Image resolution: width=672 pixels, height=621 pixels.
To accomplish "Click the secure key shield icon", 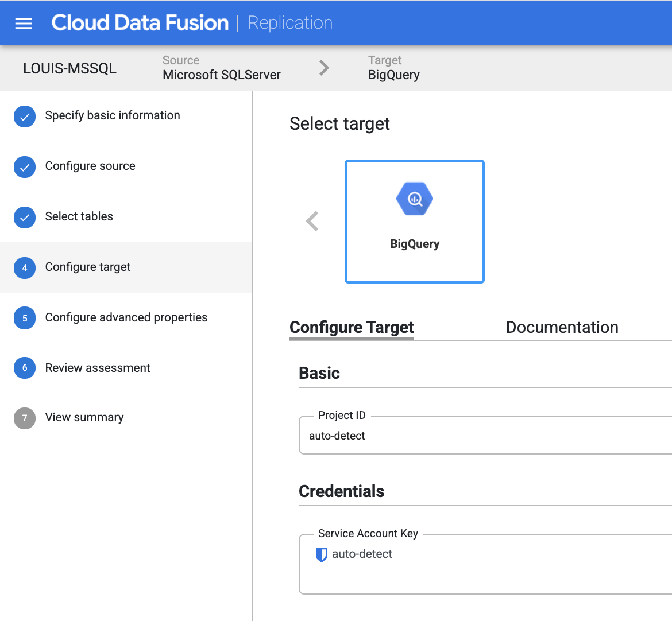I will 322,554.
